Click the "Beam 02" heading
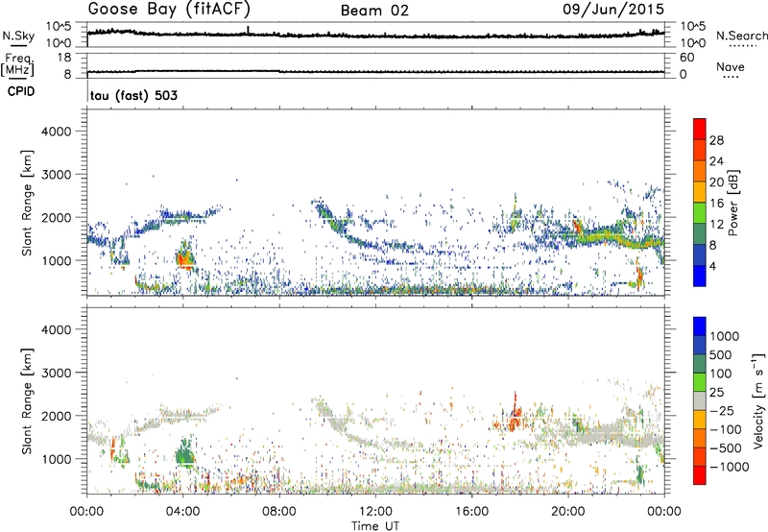 tap(374, 11)
